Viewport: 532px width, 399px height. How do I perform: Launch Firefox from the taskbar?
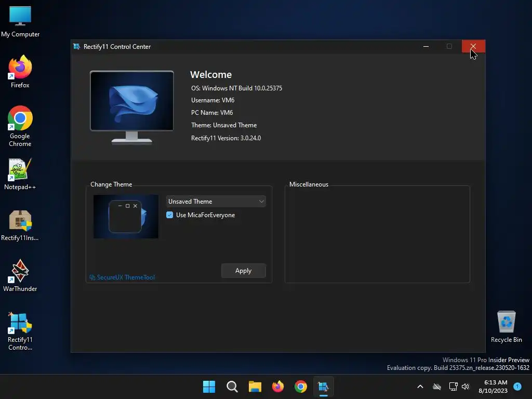[x=278, y=387]
